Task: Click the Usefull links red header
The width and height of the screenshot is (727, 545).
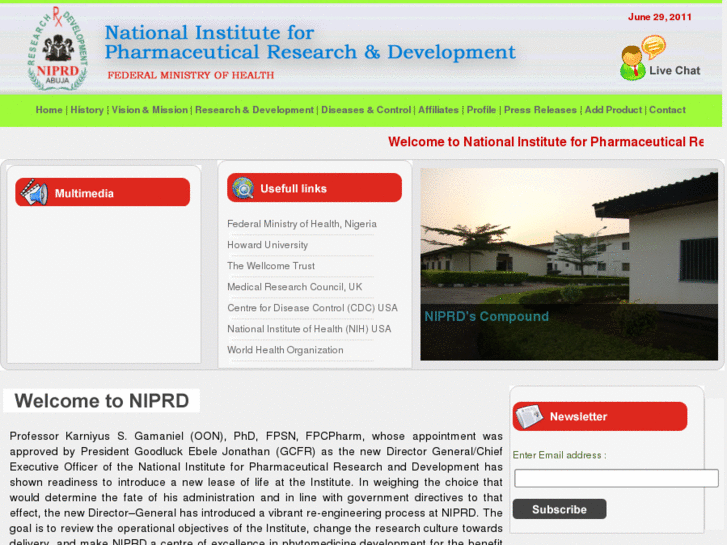Action: (x=314, y=188)
